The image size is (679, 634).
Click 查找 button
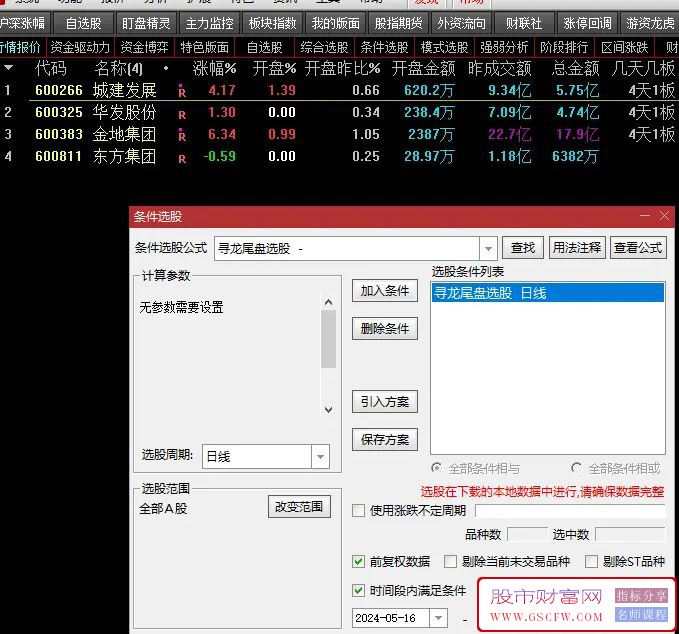(523, 248)
